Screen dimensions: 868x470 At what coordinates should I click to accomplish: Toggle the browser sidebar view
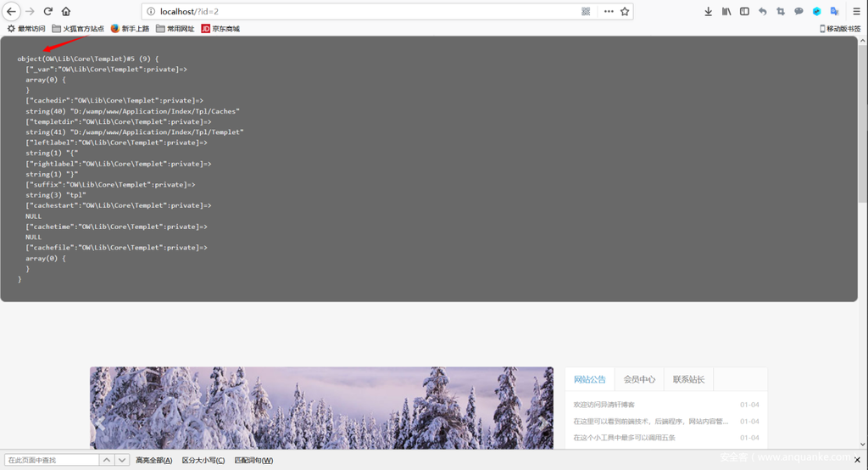pyautogui.click(x=744, y=11)
